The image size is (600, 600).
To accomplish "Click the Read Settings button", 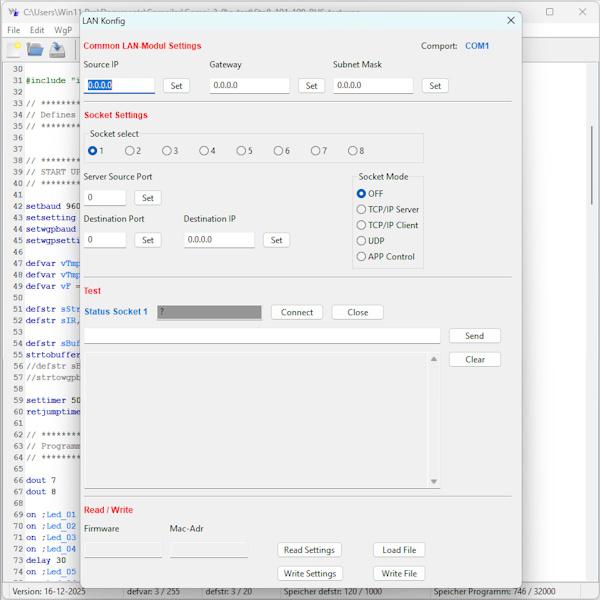I will click(309, 550).
